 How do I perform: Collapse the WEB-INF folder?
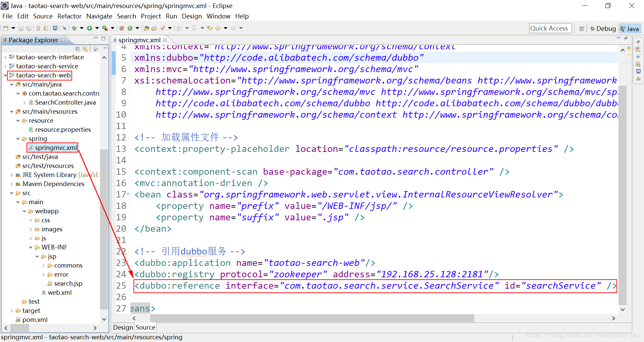[31, 247]
